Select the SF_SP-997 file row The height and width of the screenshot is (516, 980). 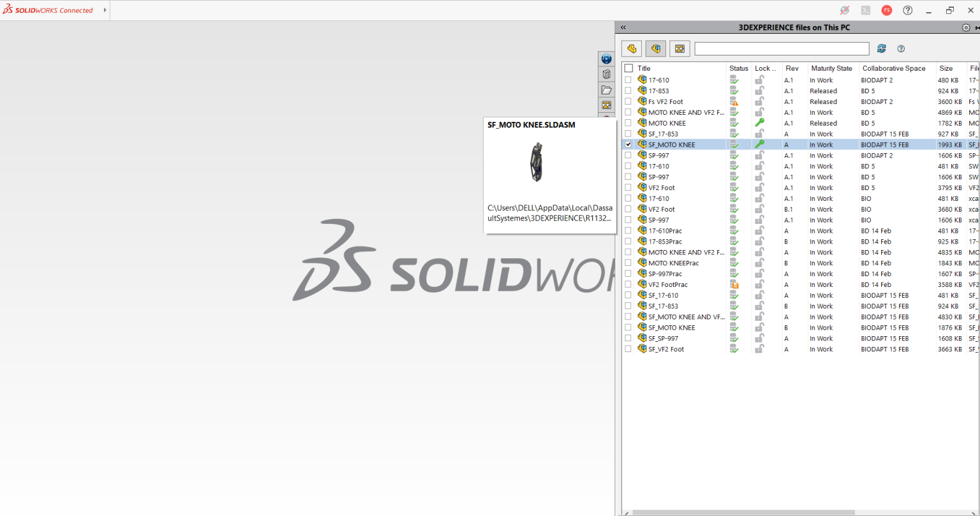tap(801, 338)
